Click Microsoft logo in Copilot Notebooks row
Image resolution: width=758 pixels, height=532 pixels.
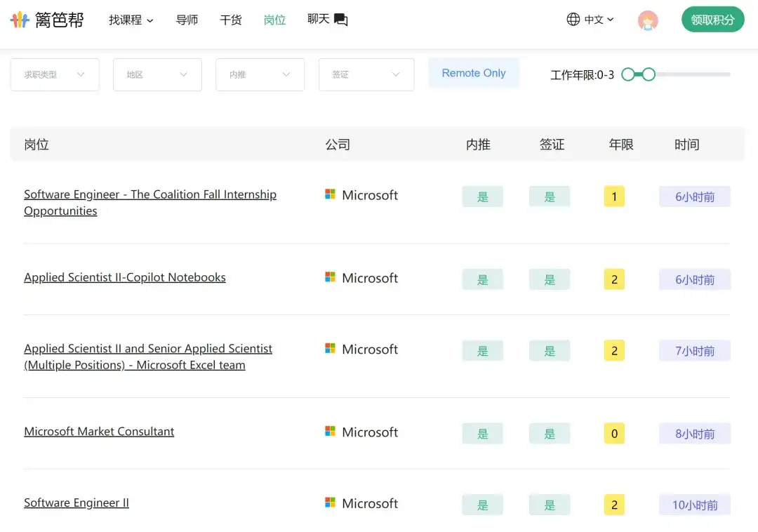tap(330, 277)
